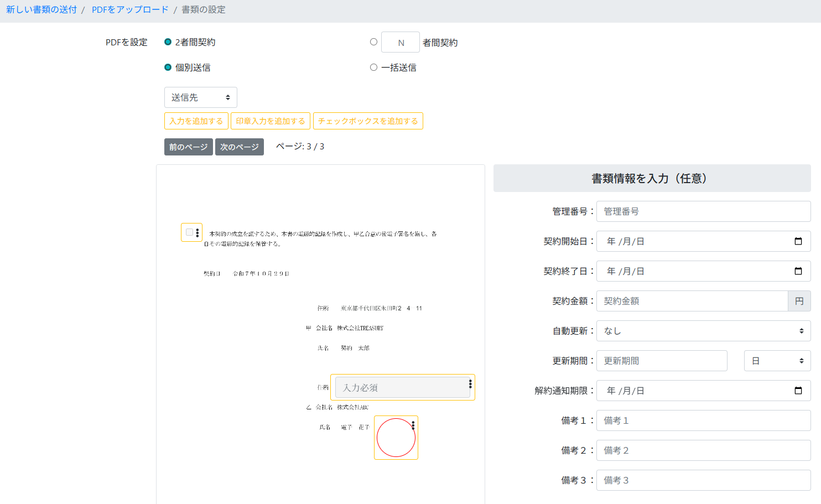
Task: Click 印章入力を追加する button
Action: pos(271,121)
